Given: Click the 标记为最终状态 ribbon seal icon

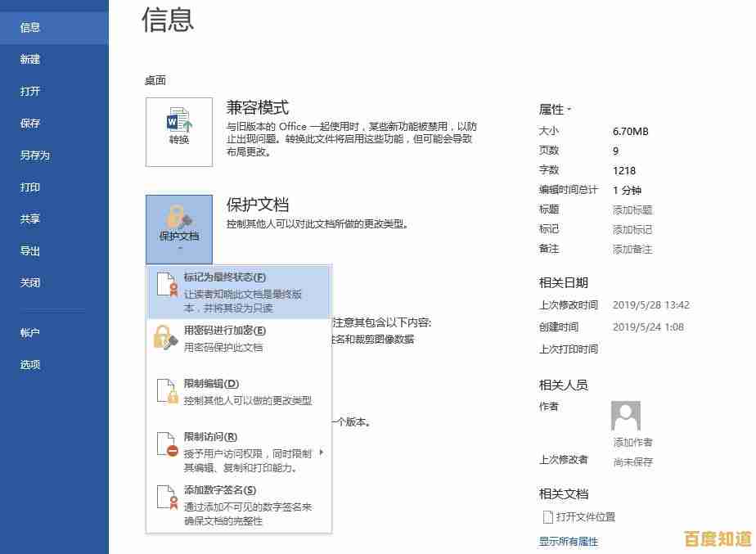Looking at the screenshot, I should pos(166,286).
